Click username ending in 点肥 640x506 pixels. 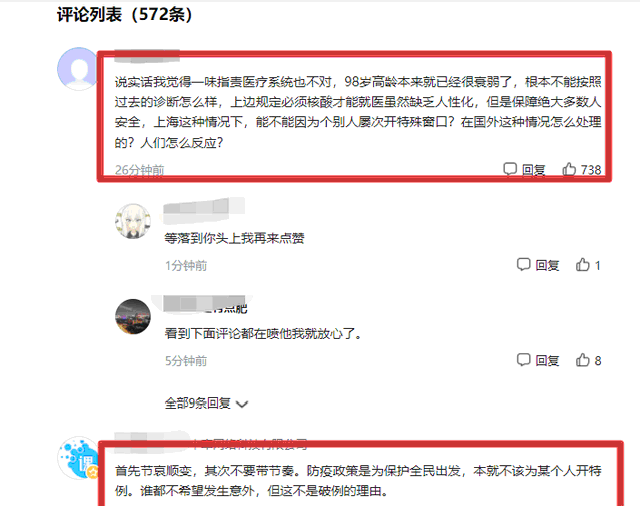point(205,305)
